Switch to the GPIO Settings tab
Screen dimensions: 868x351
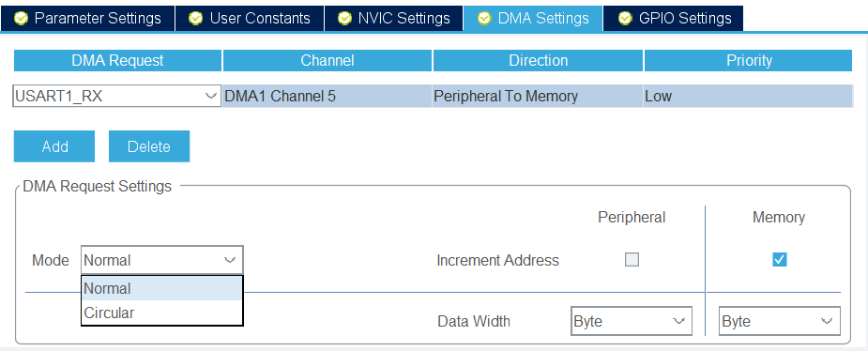pyautogui.click(x=673, y=19)
